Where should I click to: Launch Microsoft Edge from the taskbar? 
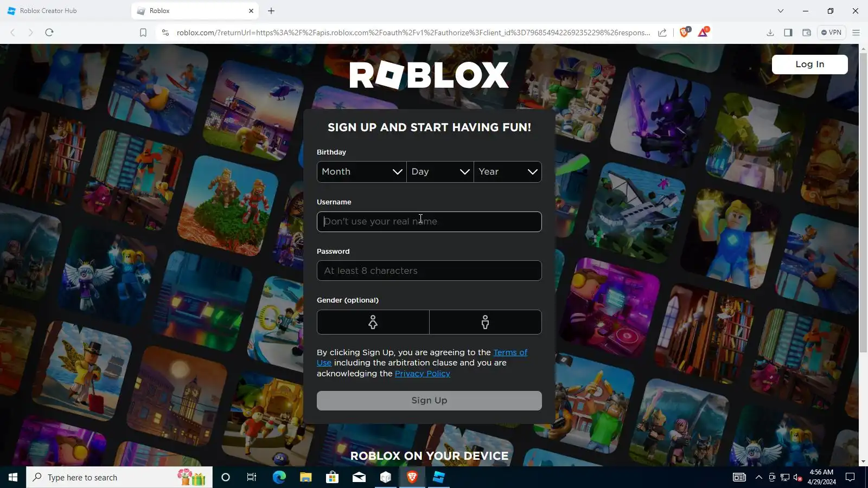click(279, 477)
